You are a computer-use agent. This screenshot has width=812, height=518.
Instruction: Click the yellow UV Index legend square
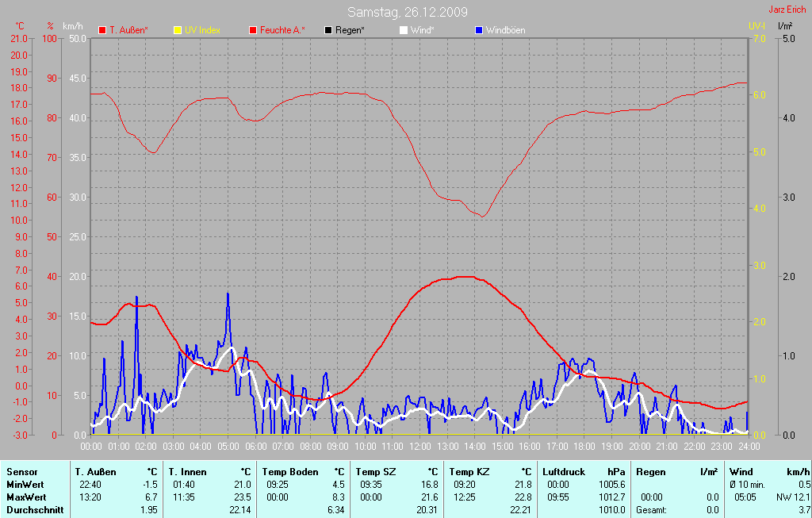click(x=178, y=30)
